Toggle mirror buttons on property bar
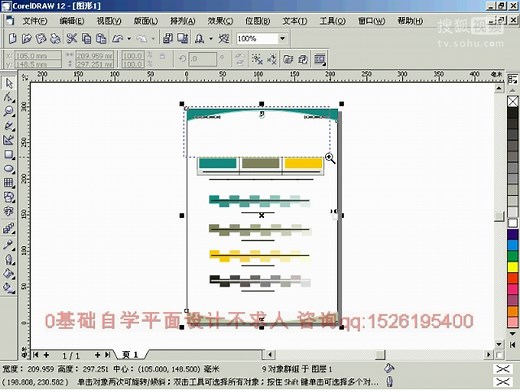520x390 pixels. coord(240,59)
